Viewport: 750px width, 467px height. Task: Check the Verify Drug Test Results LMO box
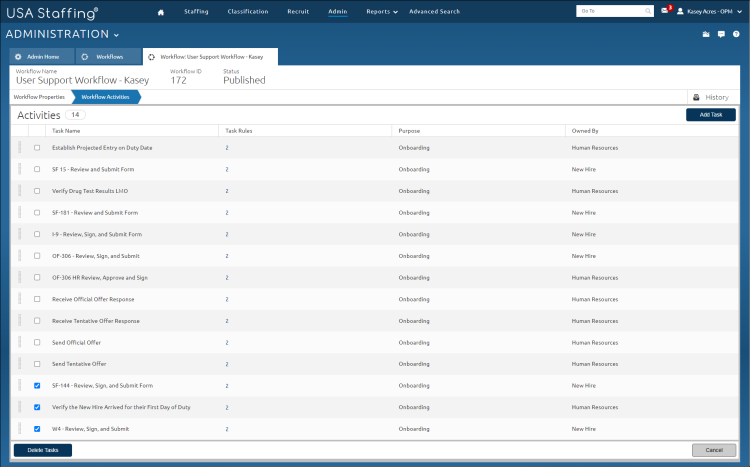pos(37,191)
